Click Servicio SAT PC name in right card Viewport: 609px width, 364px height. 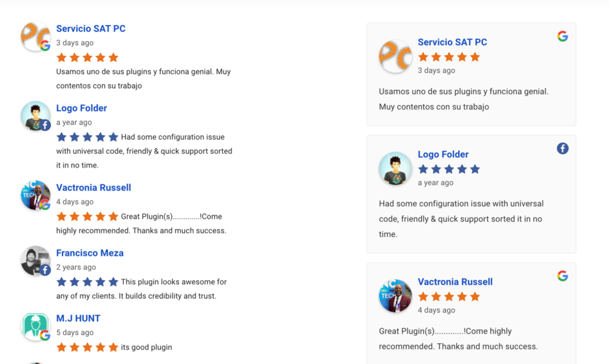453,42
